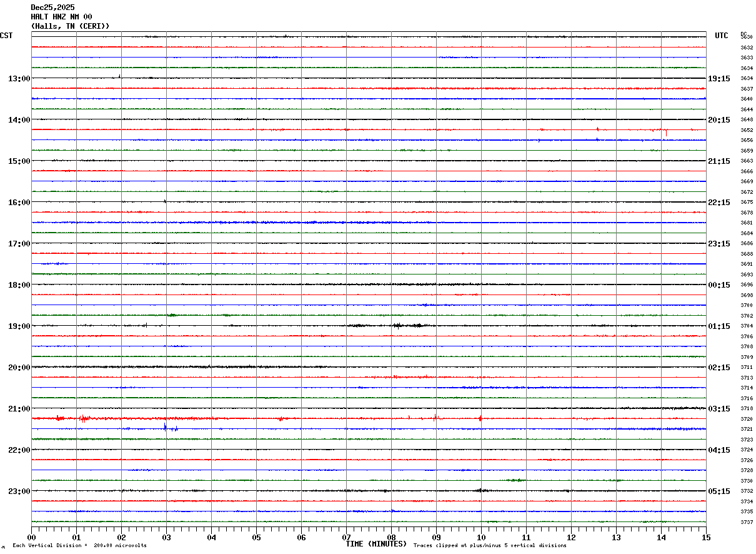The image size is (756, 554).
Task: Click the DC offset value 3724
Action: click(x=747, y=450)
